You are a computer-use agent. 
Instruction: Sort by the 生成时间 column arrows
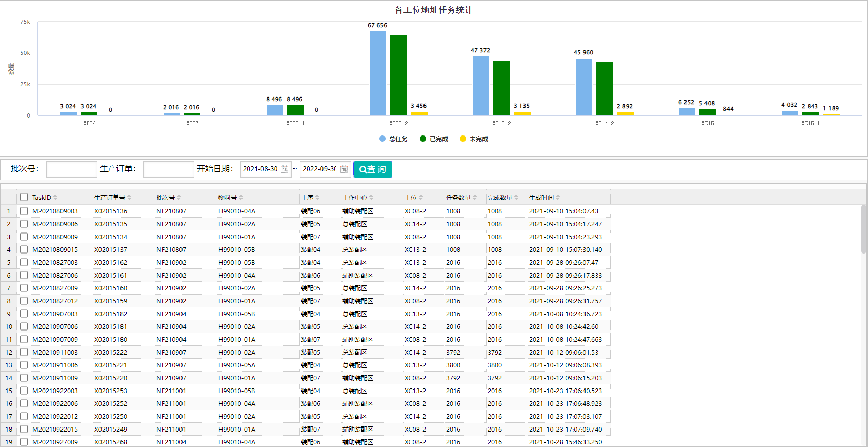tap(558, 197)
